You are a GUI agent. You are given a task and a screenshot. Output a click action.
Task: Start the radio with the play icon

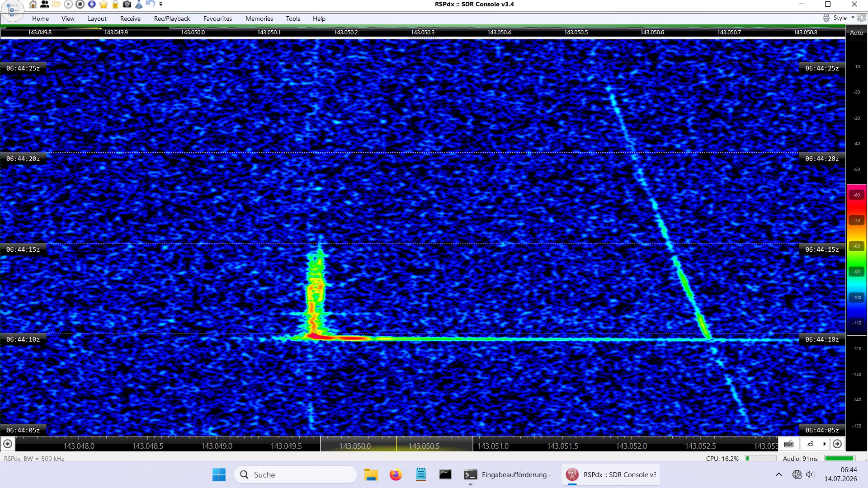[68, 5]
